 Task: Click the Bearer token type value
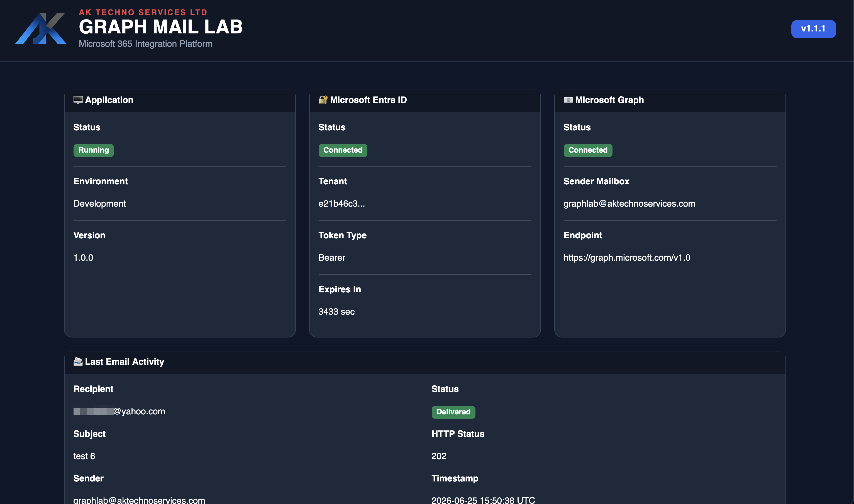click(x=331, y=258)
